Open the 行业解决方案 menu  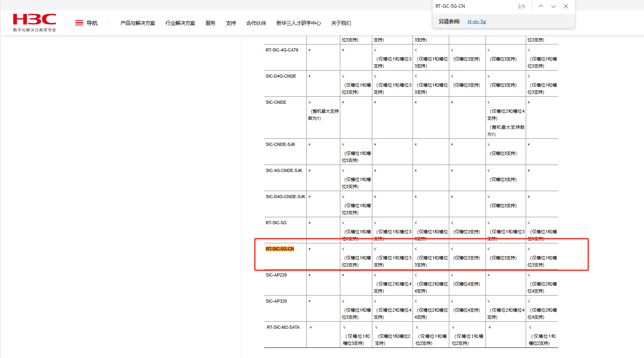click(x=180, y=23)
